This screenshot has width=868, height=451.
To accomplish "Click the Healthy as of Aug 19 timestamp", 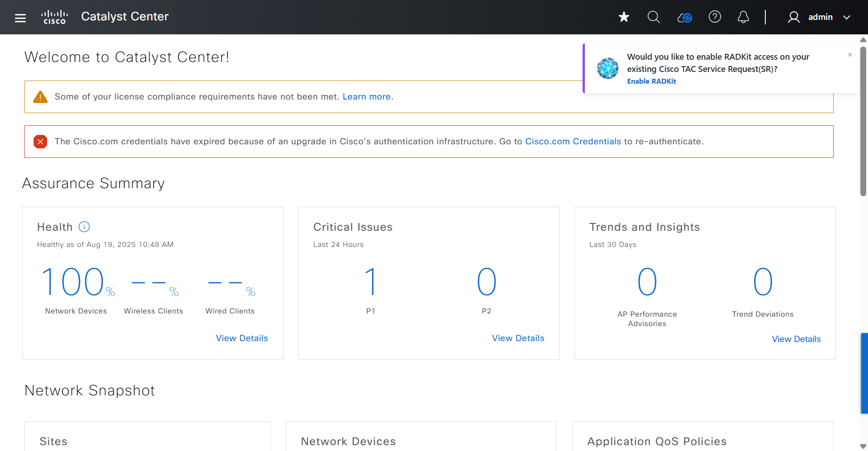I will pos(105,245).
